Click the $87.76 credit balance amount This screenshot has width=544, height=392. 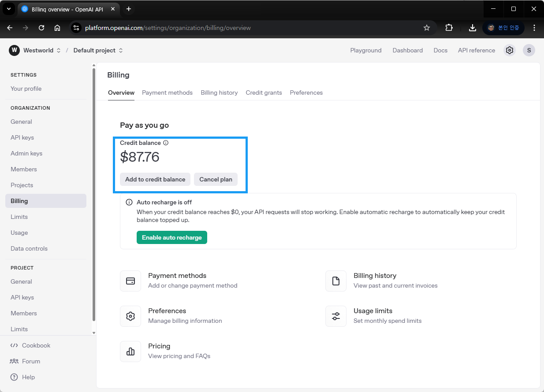(x=140, y=157)
